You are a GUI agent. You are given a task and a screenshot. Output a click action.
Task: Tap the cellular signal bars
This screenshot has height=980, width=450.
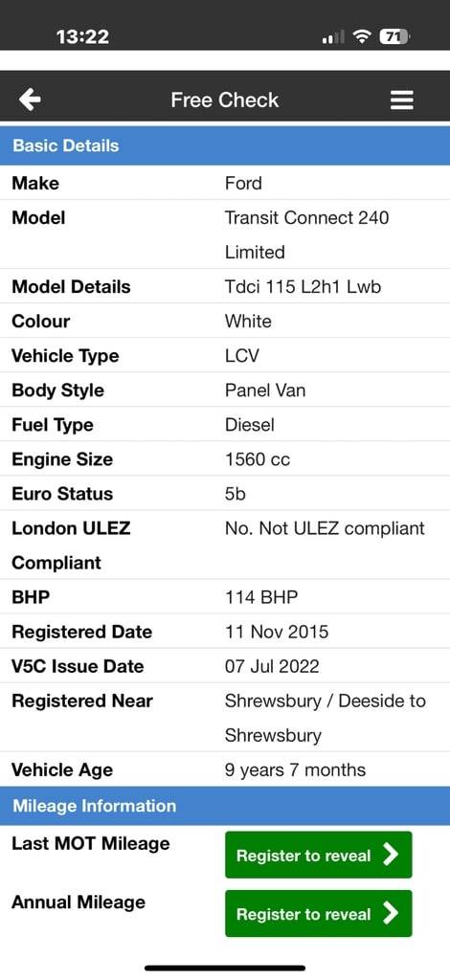[x=333, y=37]
